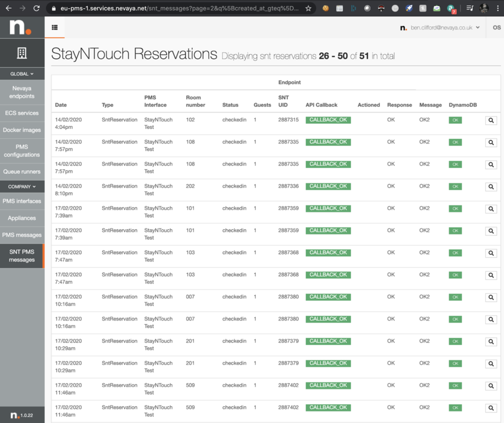
Task: Click the Actioned column header
Action: [x=369, y=105]
